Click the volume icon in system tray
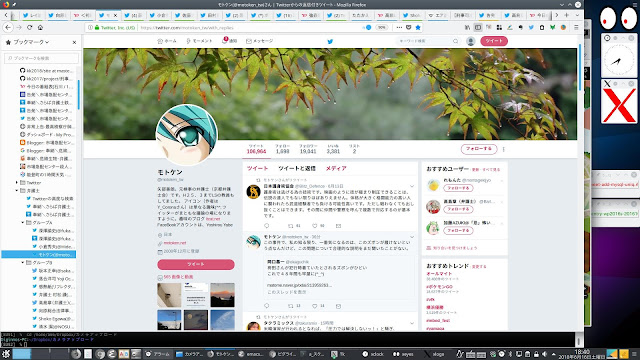Image resolution: width=640 pixels, height=360 pixels. point(544,354)
